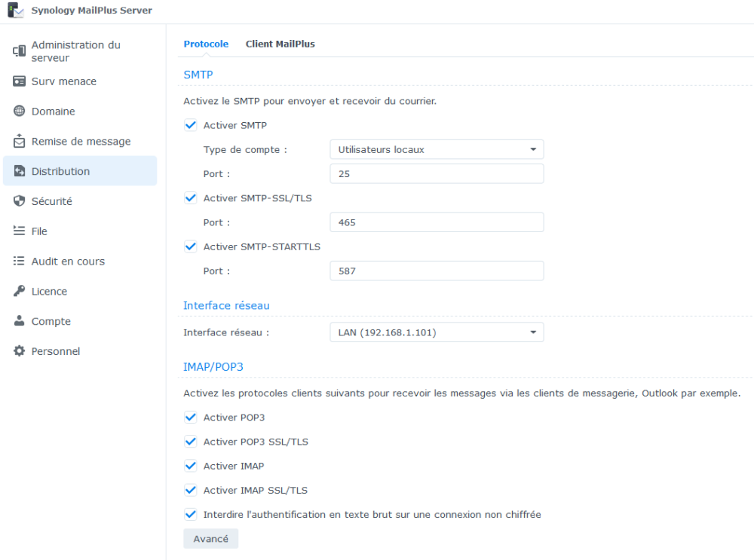Disable the Activer SMTP checkbox

click(190, 125)
